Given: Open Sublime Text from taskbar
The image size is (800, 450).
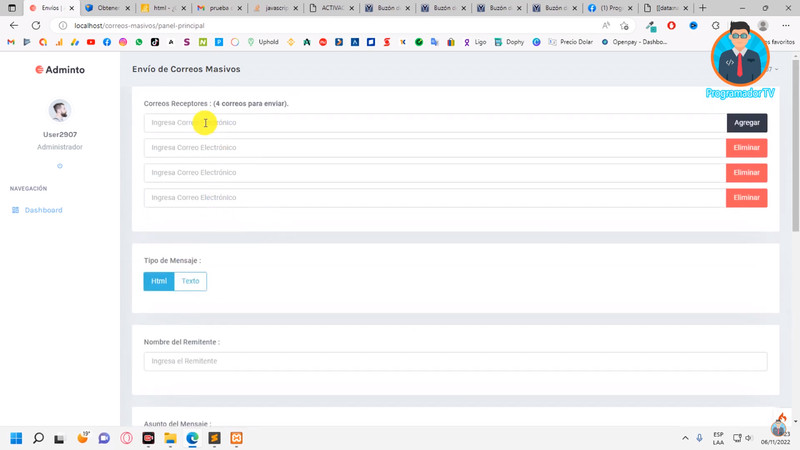Looking at the screenshot, I should (214, 438).
